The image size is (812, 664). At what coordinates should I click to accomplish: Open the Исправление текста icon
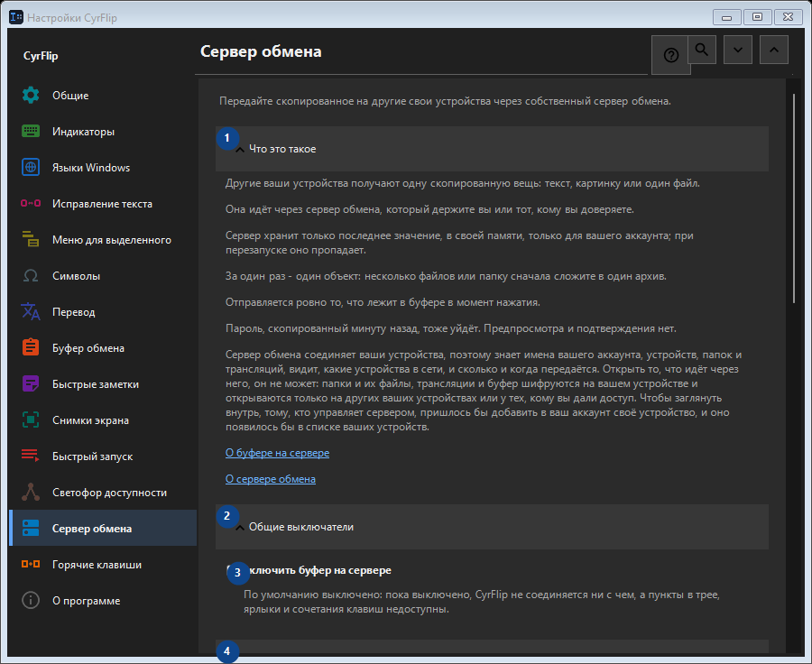(31, 204)
